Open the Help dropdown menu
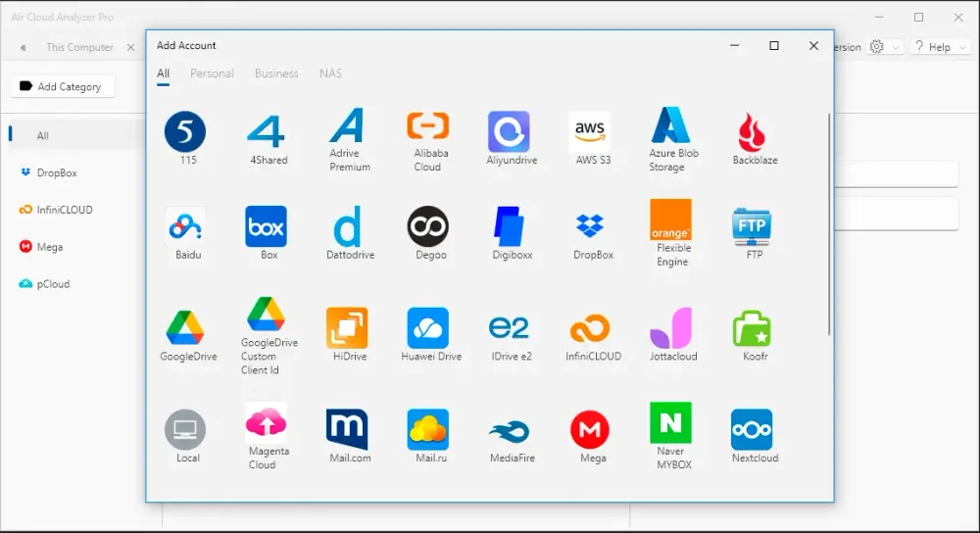Viewport: 980px width, 533px height. click(x=940, y=47)
